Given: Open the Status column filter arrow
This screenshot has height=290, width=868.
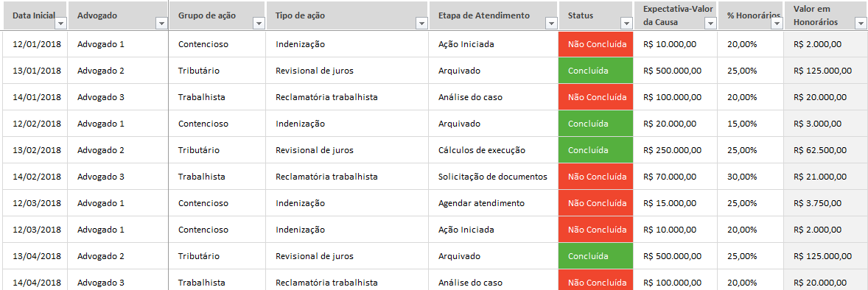Looking at the screenshot, I should click(626, 24).
